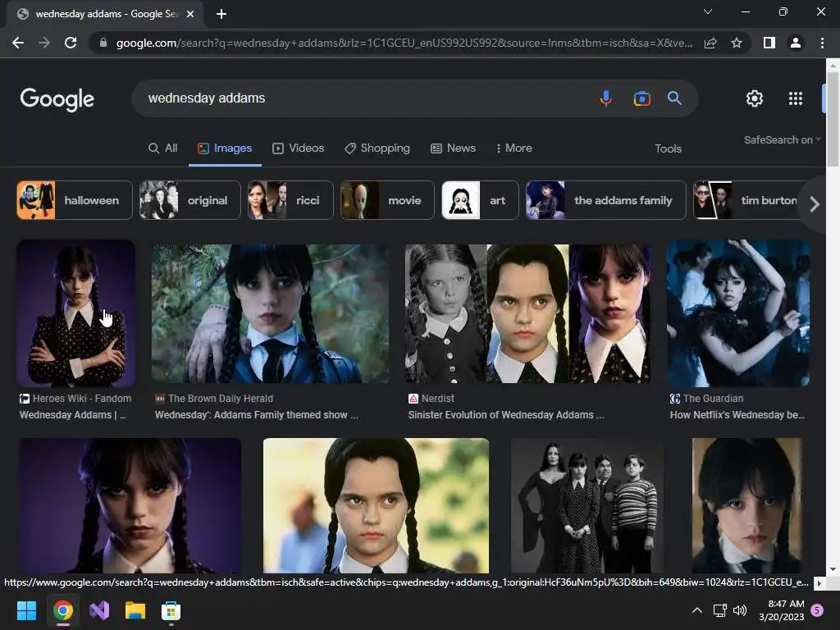
Task: Click the browser forward arrow
Action: pyautogui.click(x=44, y=43)
